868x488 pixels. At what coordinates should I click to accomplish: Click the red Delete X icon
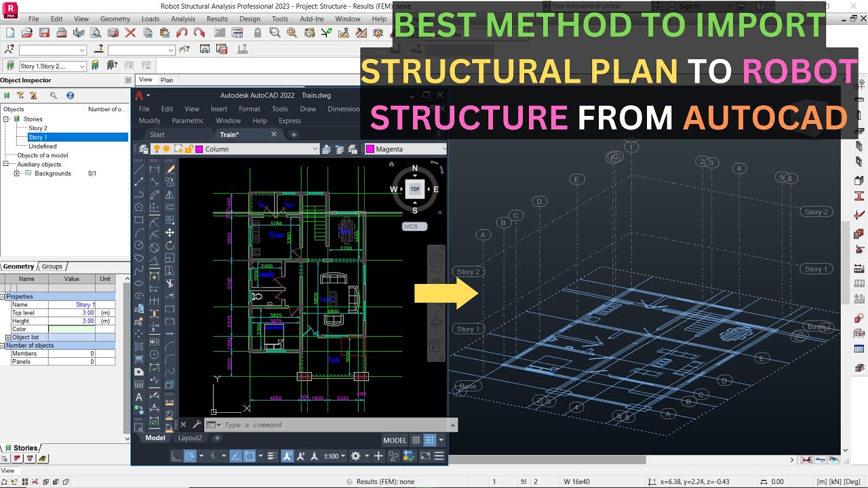pyautogui.click(x=131, y=33)
